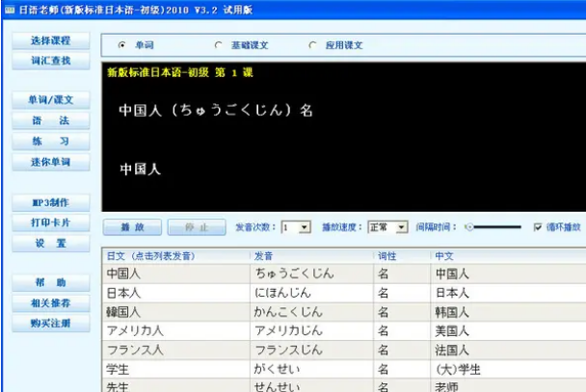The image size is (586, 392).
Task: Adjust the 间隔时间 interval slider
Action: [493, 227]
